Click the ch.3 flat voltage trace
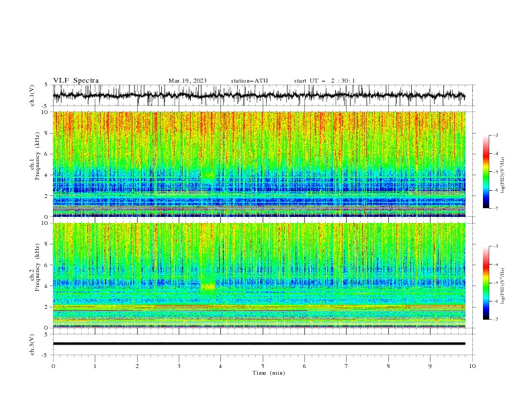 tap(259, 344)
